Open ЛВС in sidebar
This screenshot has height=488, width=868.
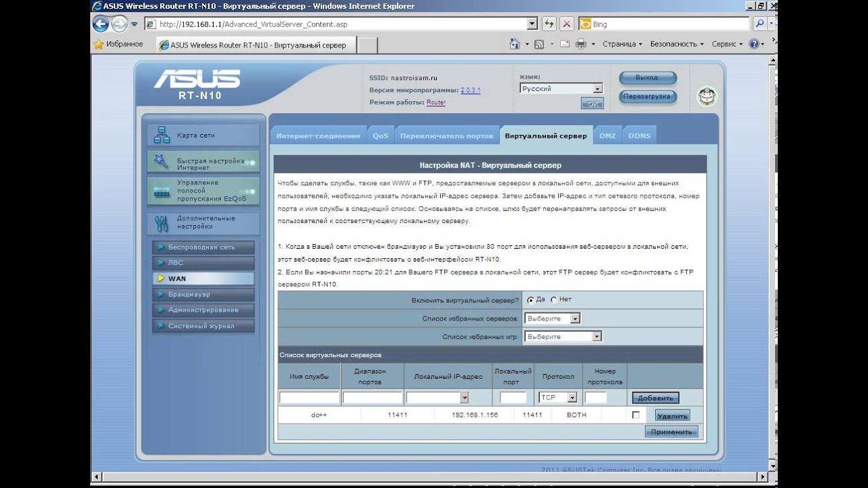(203, 263)
